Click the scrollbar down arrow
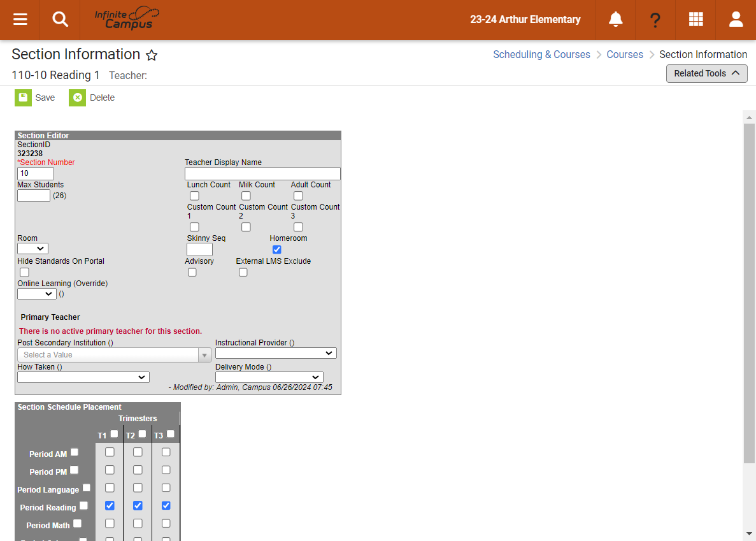The width and height of the screenshot is (756, 541). click(749, 534)
